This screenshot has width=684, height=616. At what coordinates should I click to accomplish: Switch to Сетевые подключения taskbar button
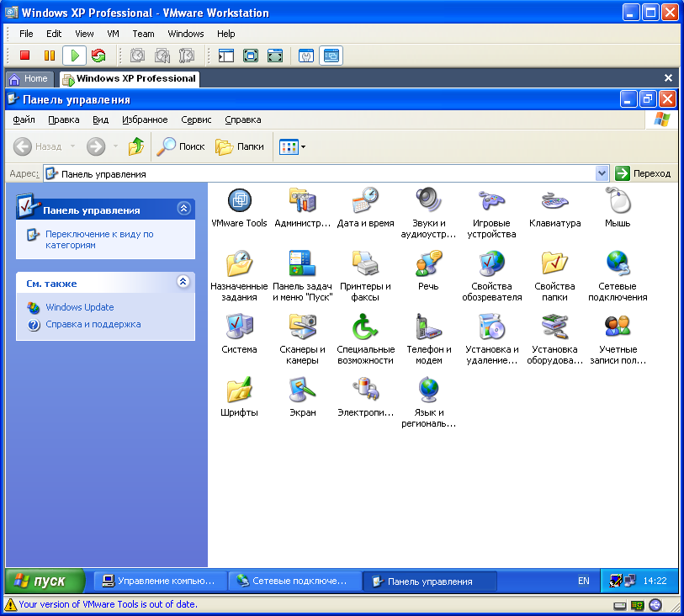pos(294,581)
